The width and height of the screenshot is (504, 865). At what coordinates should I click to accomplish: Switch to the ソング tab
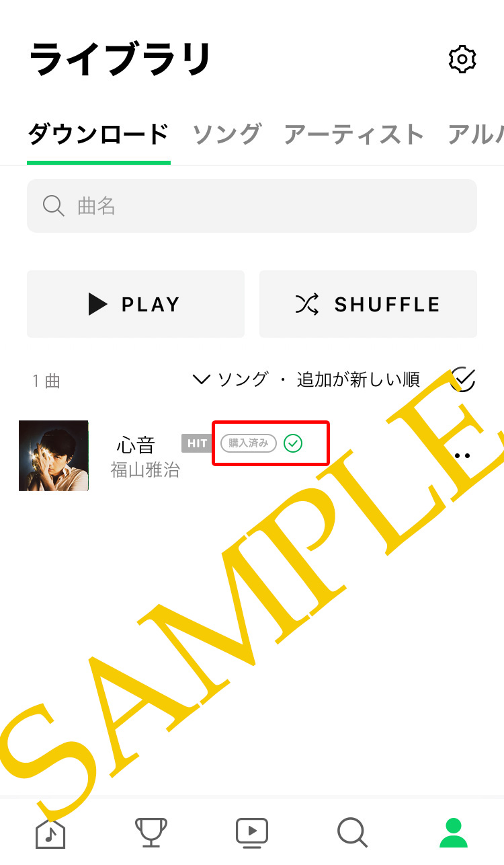(227, 135)
